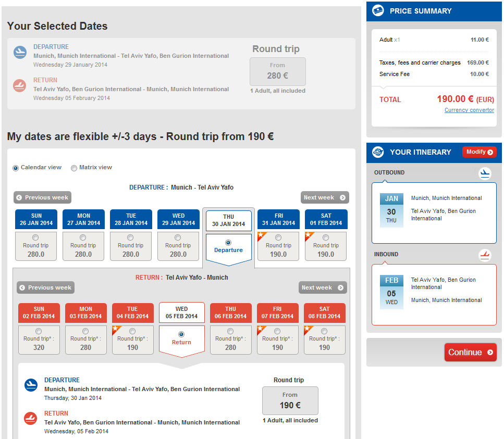This screenshot has width=504, height=439.
Task: Go to departure Previous week
Action: point(42,197)
